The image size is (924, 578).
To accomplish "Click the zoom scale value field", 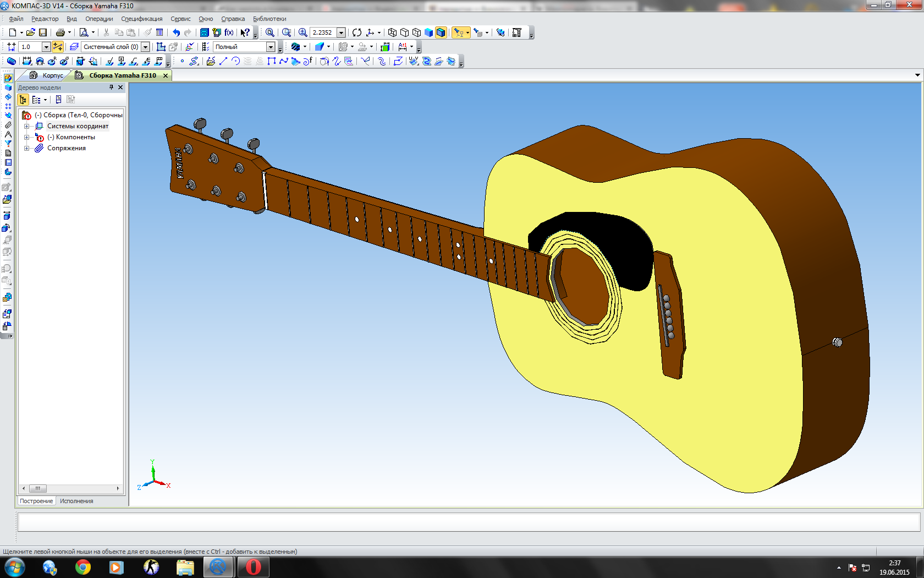I will click(x=323, y=32).
